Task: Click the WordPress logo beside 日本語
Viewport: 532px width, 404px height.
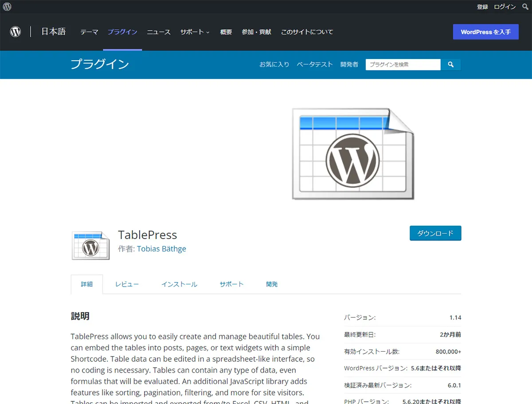Action: pos(16,32)
